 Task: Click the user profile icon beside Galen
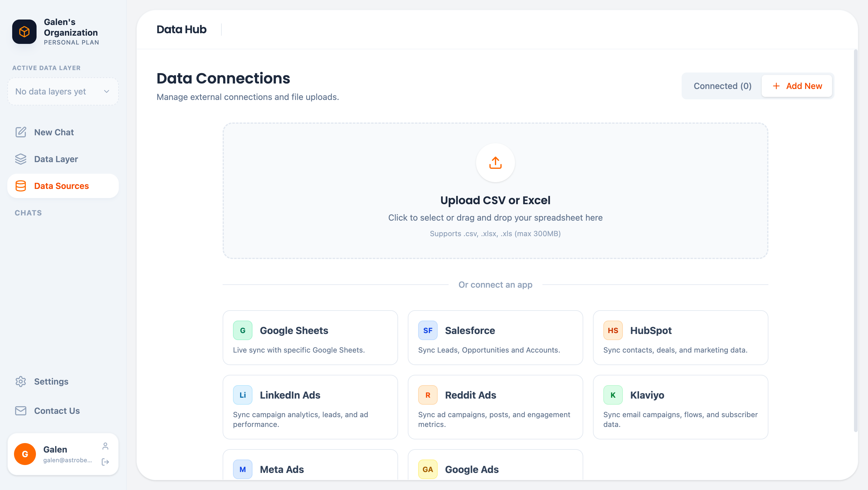pyautogui.click(x=105, y=446)
